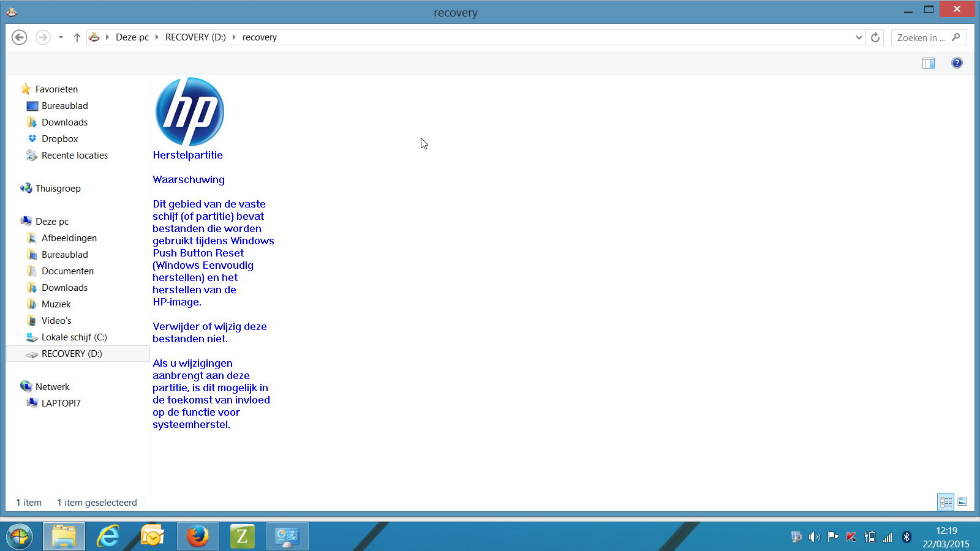
Task: Open the LAPTOPI7 network computer
Action: [61, 403]
